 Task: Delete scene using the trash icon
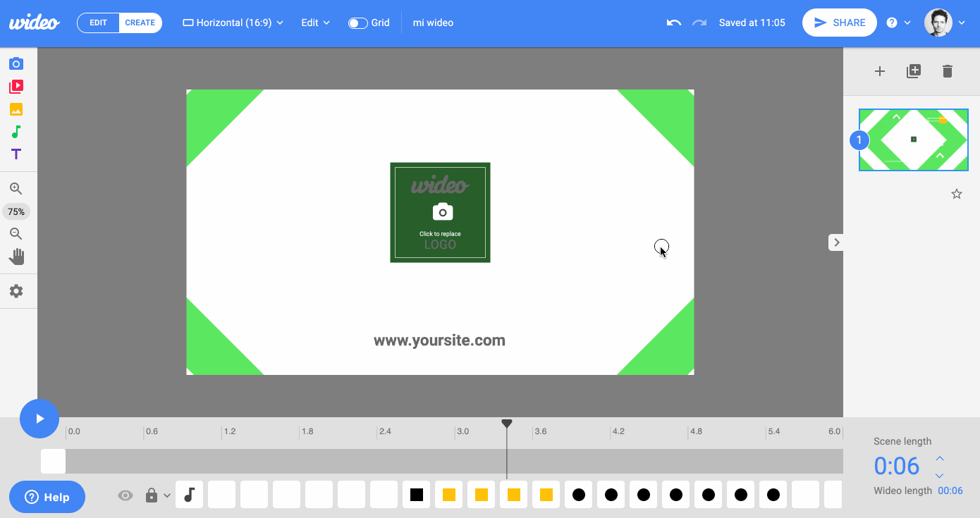tap(948, 71)
